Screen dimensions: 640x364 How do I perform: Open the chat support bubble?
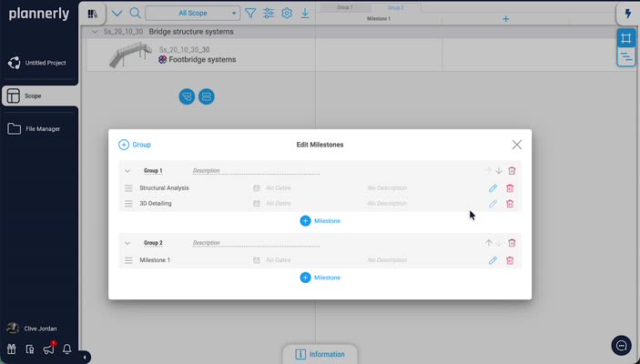tap(621, 346)
